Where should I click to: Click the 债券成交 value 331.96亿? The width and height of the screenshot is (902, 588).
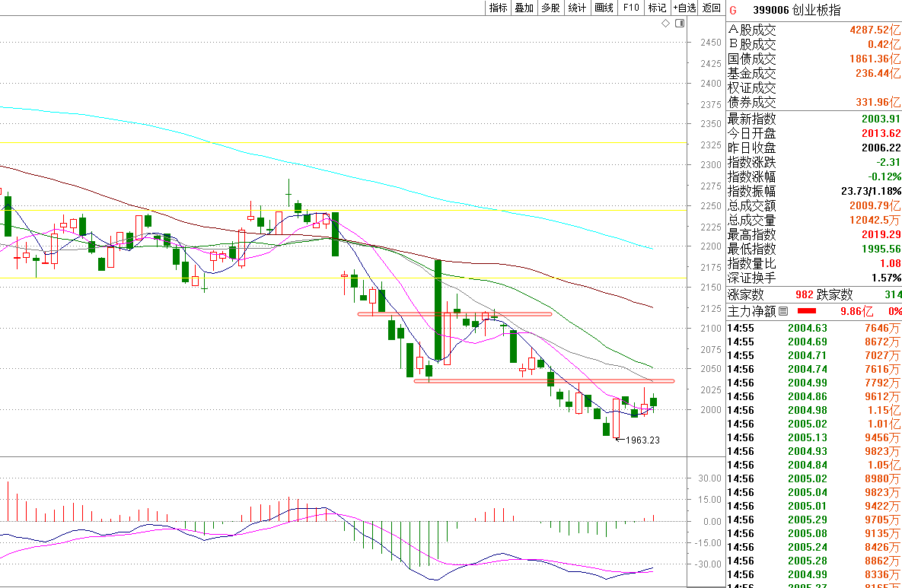pos(878,103)
